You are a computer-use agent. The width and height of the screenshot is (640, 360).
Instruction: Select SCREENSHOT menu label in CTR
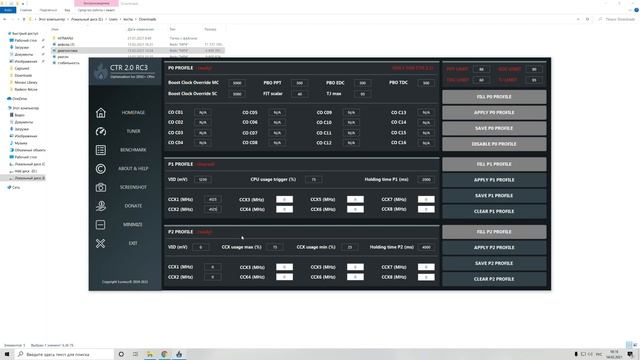coord(133,187)
